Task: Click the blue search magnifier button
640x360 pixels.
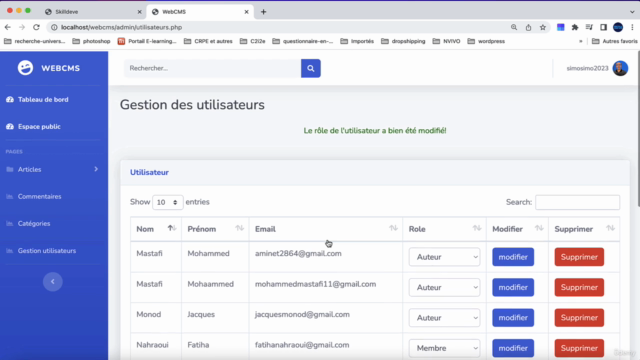Action: click(x=311, y=68)
